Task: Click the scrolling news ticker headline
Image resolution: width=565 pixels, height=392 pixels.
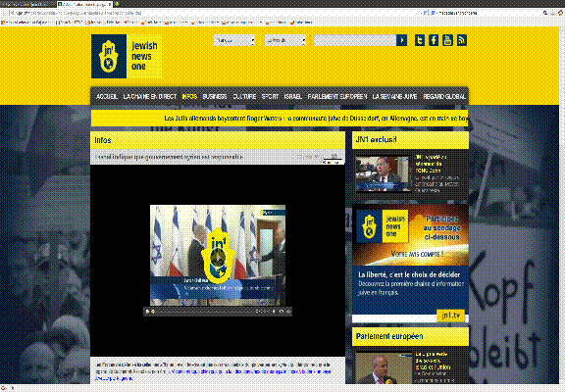Action: tap(316, 118)
